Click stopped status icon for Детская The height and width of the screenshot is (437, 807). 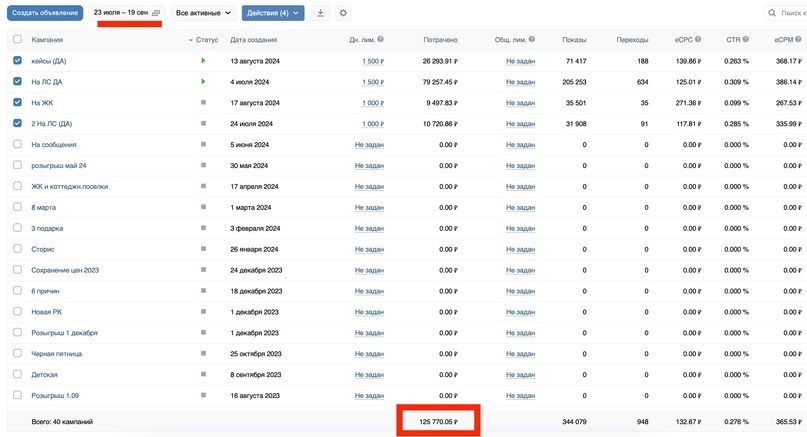pyautogui.click(x=203, y=374)
